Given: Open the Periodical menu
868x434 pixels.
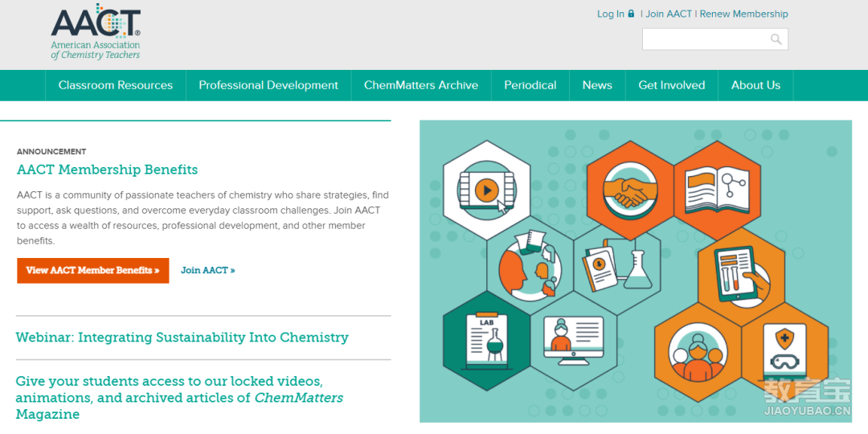Looking at the screenshot, I should pos(530,85).
